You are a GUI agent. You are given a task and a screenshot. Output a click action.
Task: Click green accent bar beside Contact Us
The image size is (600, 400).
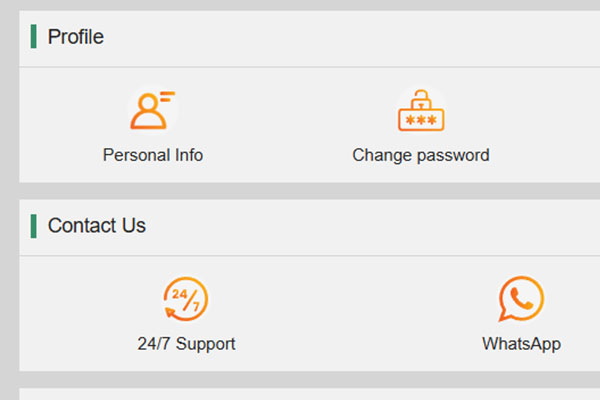[34, 226]
